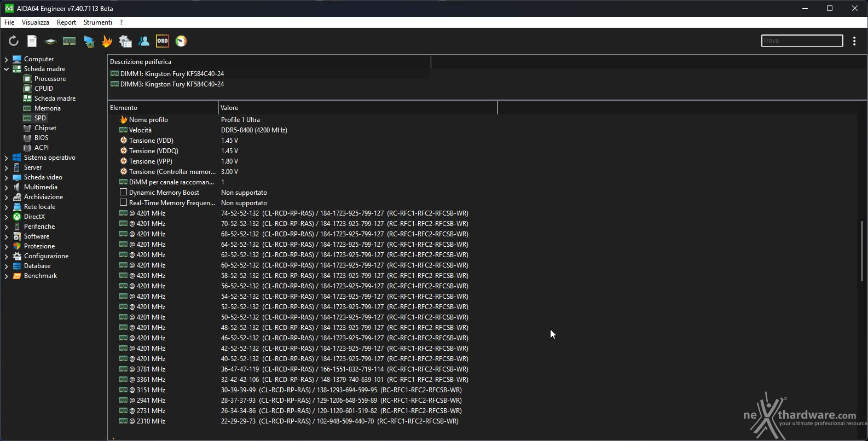Click the round gauge toolbar icon

click(181, 41)
